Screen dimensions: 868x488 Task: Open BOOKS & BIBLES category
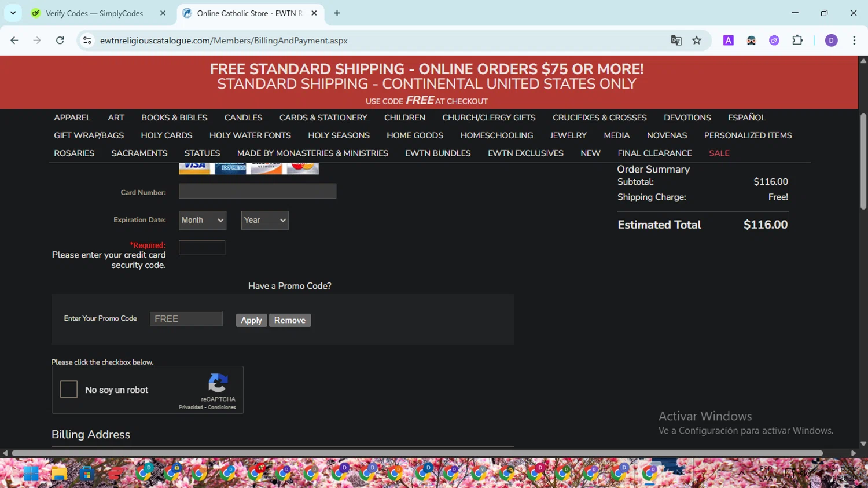pyautogui.click(x=174, y=118)
